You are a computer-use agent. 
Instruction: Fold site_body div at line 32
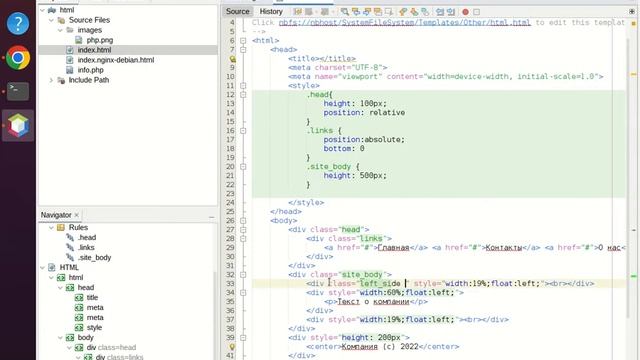(x=243, y=275)
